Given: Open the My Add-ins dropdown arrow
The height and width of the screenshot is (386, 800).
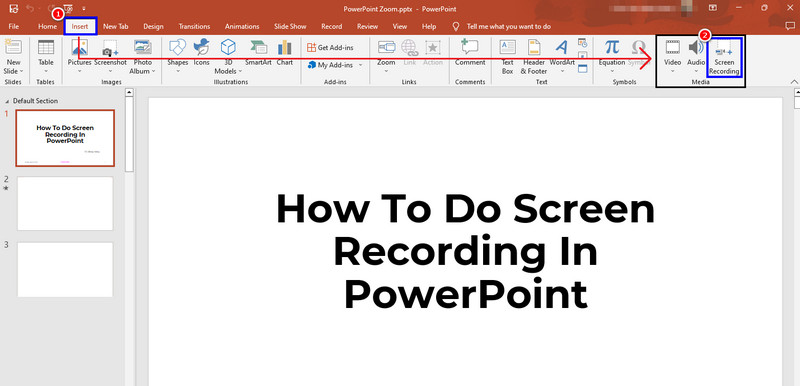Looking at the screenshot, I should pos(360,65).
